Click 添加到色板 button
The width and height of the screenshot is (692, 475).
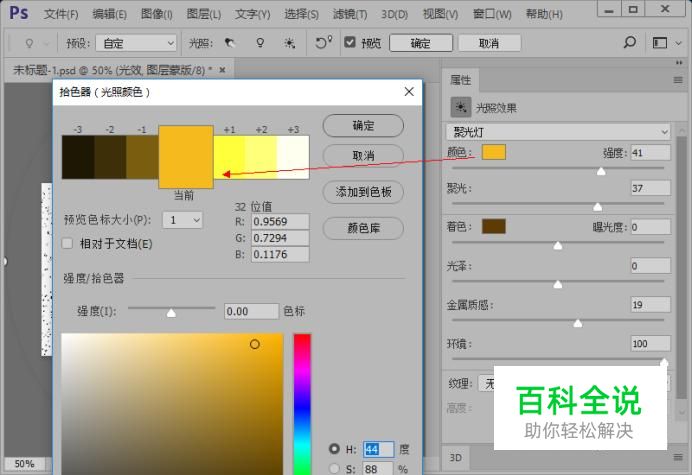click(363, 192)
